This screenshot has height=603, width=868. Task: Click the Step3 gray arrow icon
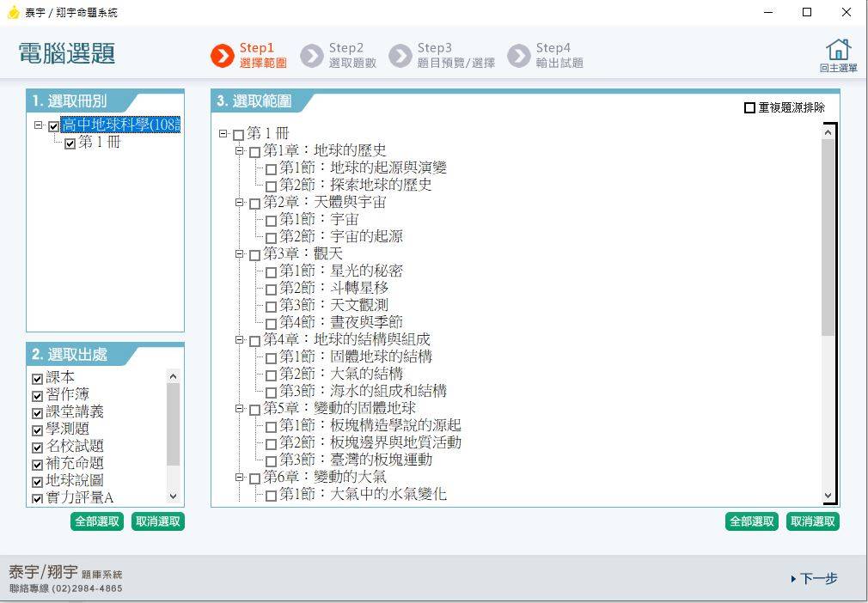(x=400, y=56)
